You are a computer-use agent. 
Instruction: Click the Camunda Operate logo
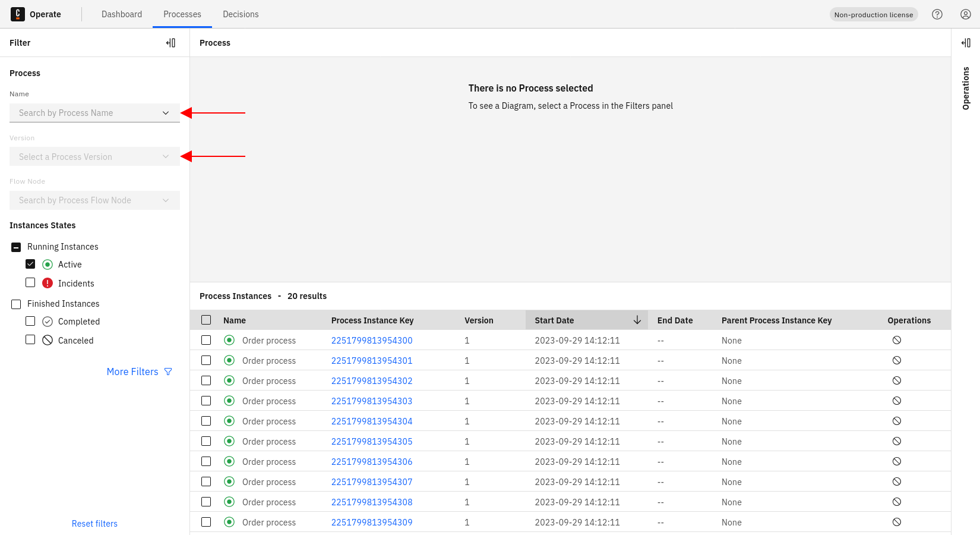pyautogui.click(x=18, y=14)
